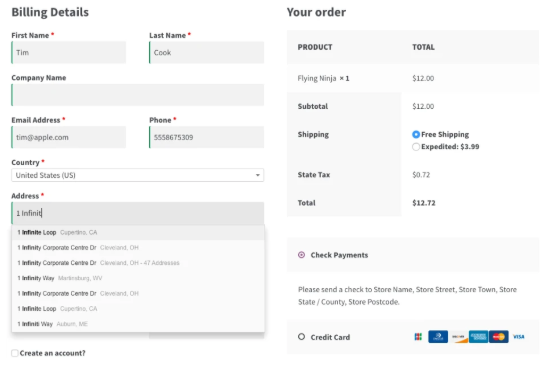Select Expedited $3.99 shipping option
Image resolution: width=545 pixels, height=368 pixels.
tap(416, 147)
